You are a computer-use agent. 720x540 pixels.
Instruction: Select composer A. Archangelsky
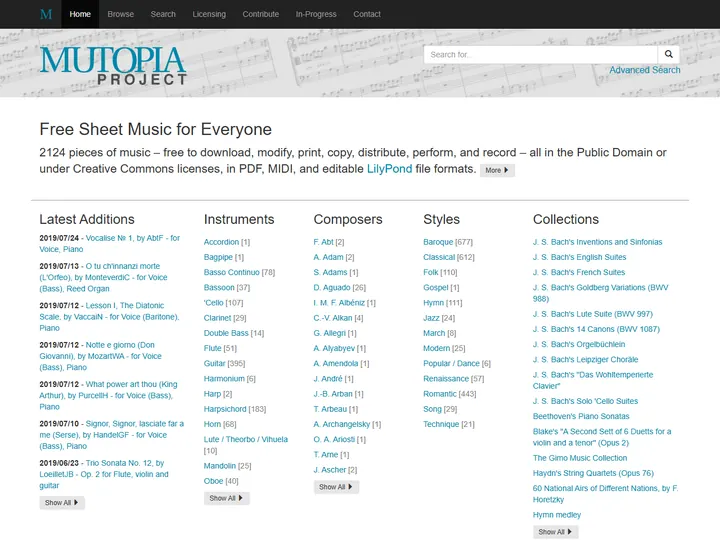coord(342,424)
